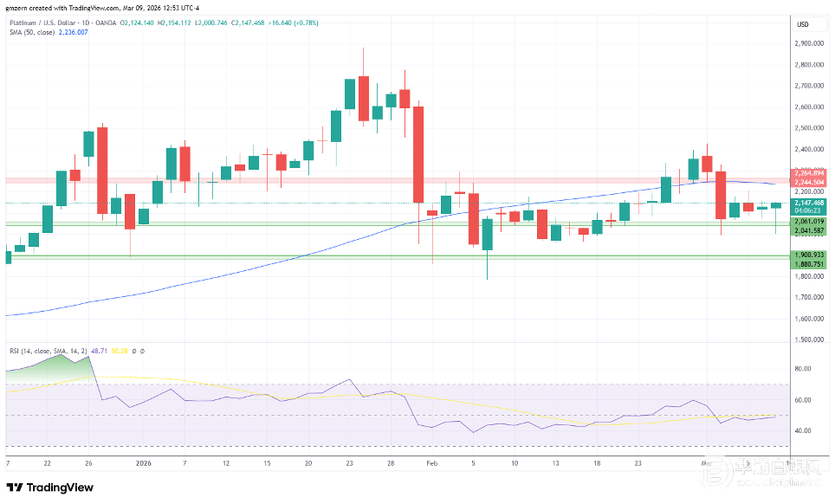Viewport: 835px width, 504px height.
Task: Click the RSI 80.00 level on scale
Action: (803, 369)
